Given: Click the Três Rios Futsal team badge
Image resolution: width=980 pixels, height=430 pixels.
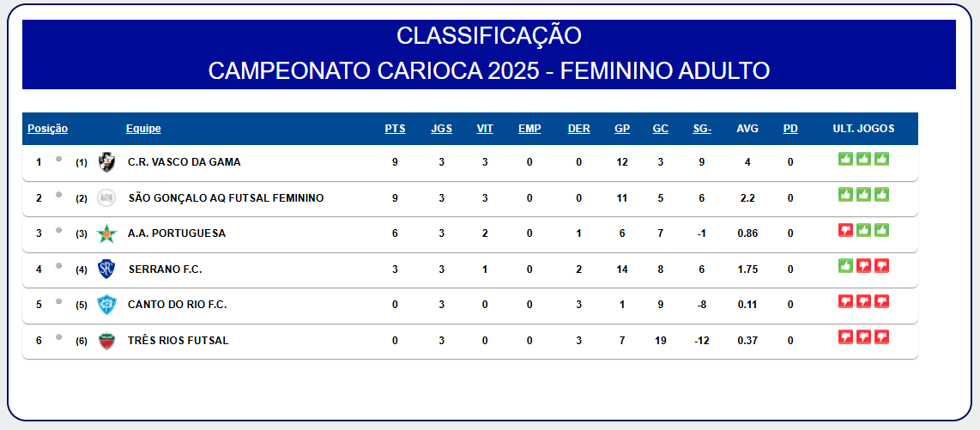Looking at the screenshot, I should pos(106,341).
